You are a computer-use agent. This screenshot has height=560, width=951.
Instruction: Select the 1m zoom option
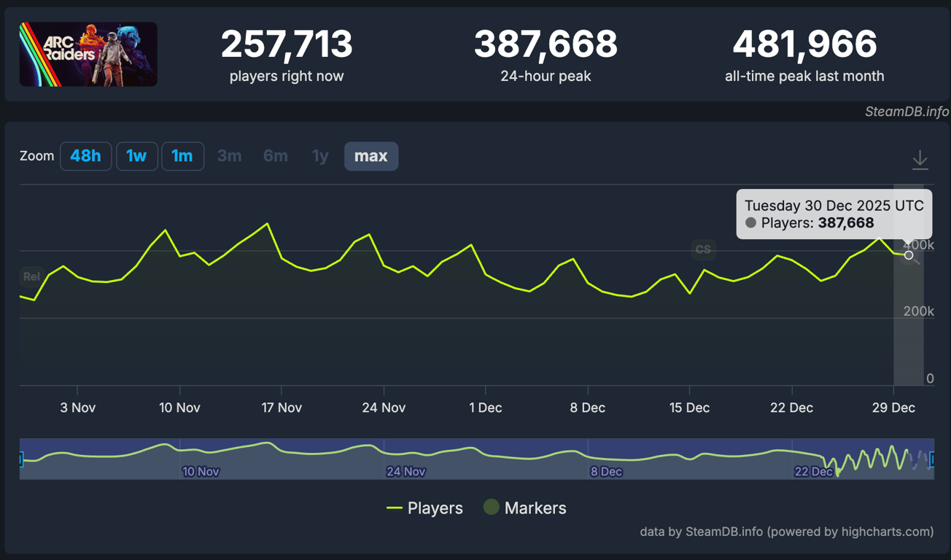coord(182,156)
